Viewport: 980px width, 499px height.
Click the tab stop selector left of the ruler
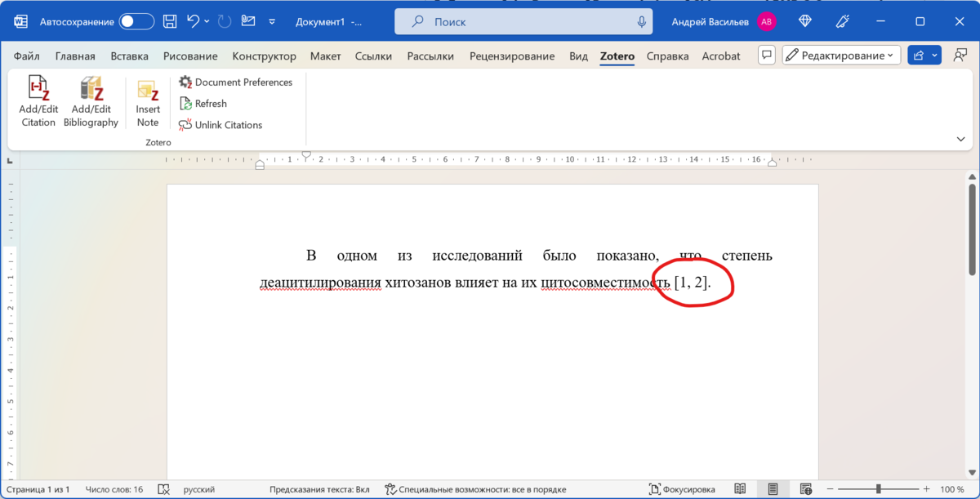pos(10,161)
